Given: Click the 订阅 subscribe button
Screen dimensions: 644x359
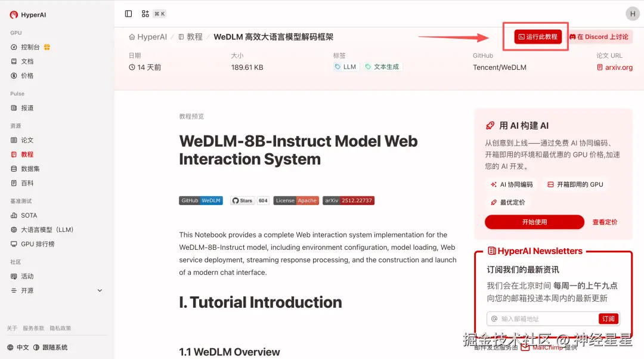Looking at the screenshot, I should (x=608, y=318).
